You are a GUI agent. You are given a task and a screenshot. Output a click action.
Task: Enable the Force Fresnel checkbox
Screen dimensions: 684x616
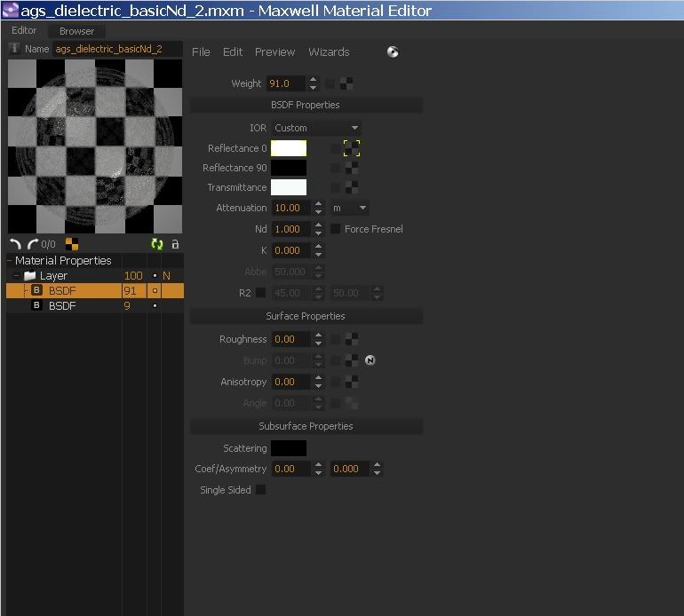(336, 229)
